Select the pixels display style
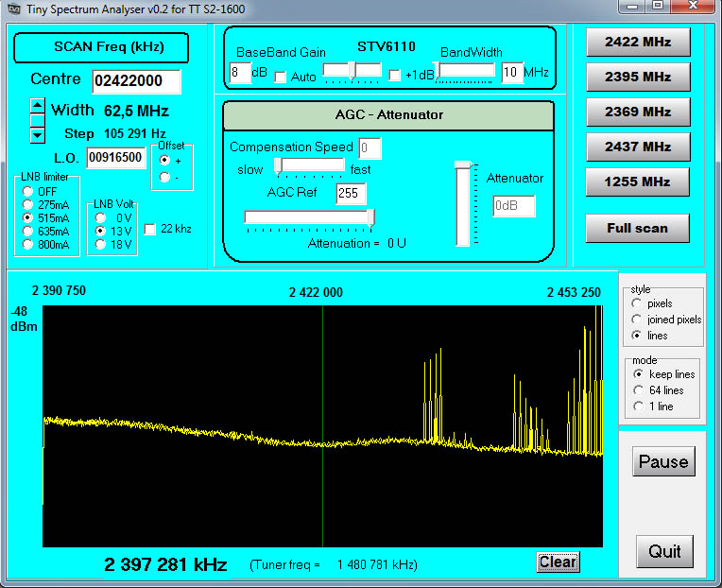 click(x=636, y=303)
